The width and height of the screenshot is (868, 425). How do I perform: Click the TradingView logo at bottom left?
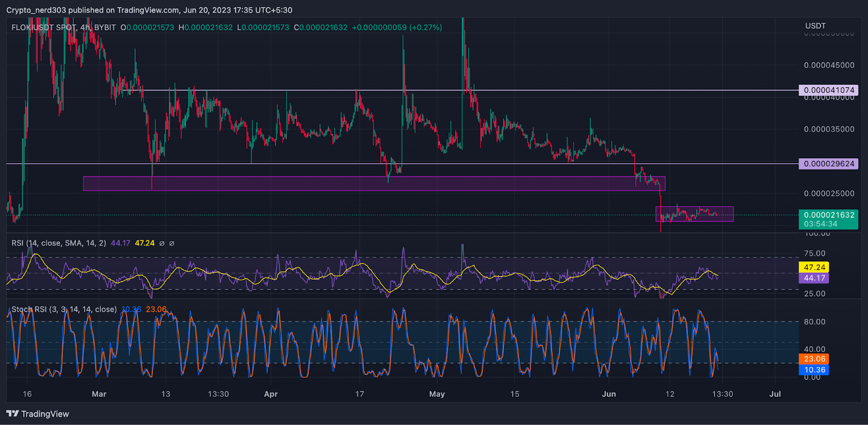(x=38, y=414)
